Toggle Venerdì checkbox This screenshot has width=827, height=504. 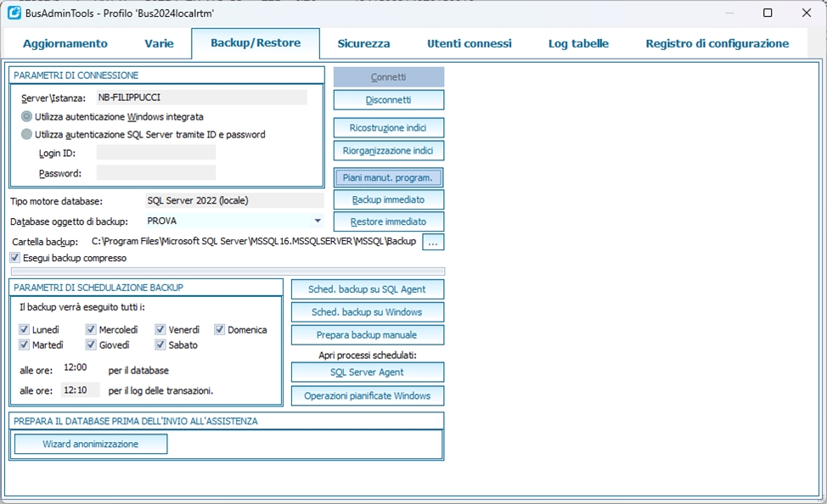tap(160, 329)
